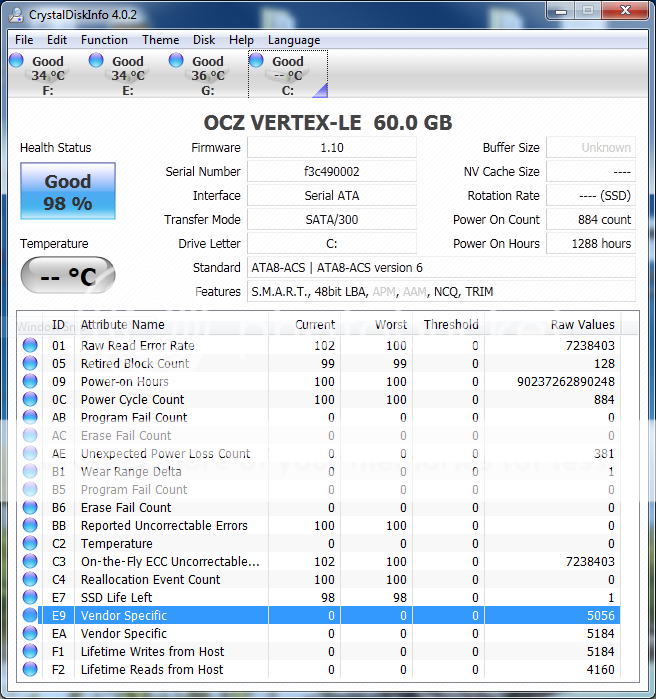656x699 pixels.
Task: Click the NV Cache Size field
Action: (x=591, y=172)
